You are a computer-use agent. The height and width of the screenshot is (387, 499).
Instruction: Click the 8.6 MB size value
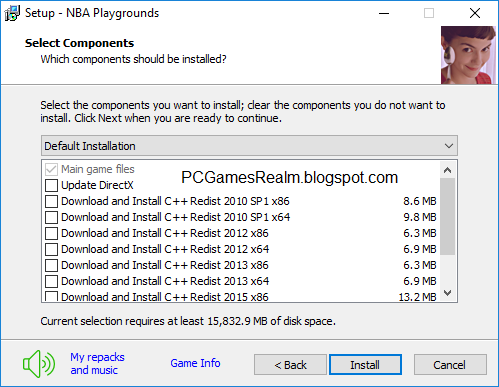420,201
